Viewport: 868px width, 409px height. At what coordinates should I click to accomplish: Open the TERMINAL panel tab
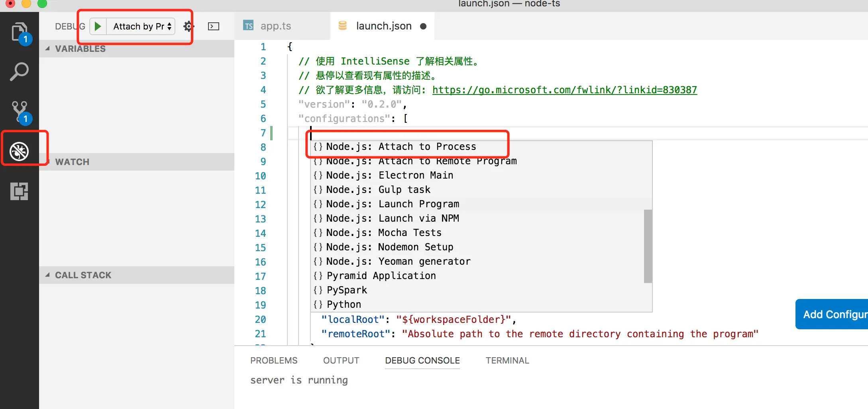(507, 360)
